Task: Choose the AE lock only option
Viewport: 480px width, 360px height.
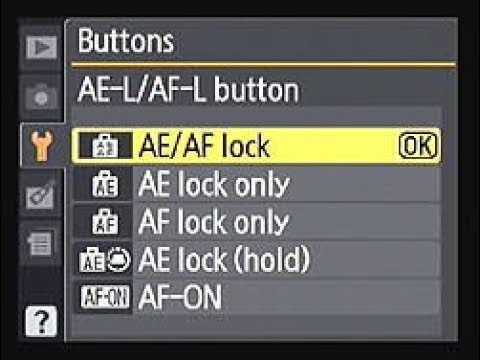Action: [x=256, y=184]
